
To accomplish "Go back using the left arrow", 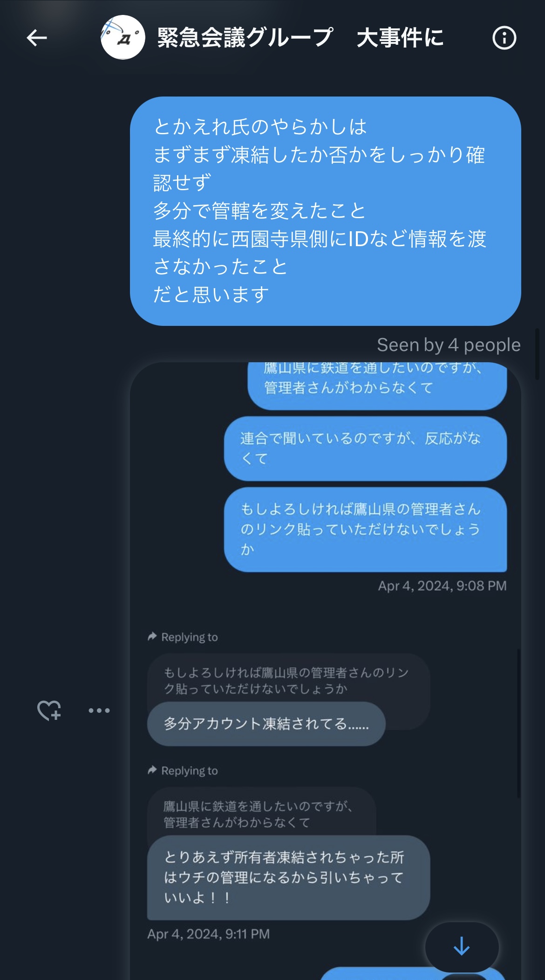I will click(x=37, y=38).
